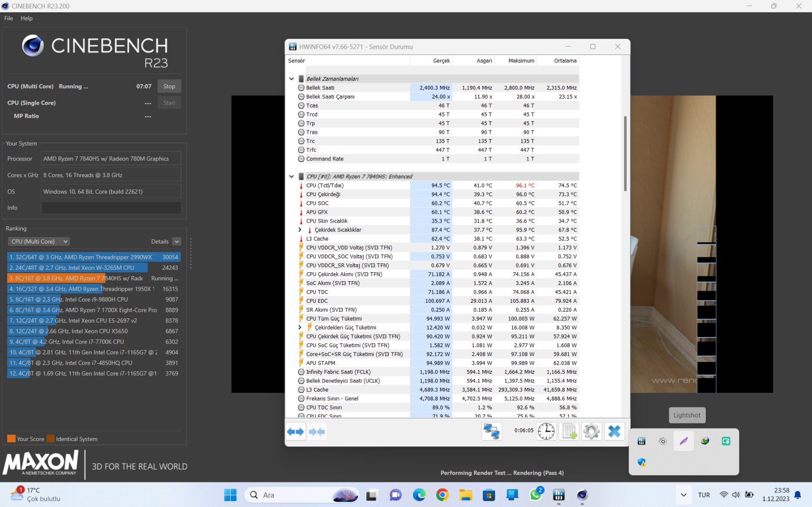Click HWiNFO icon in tray overflow popup

(x=642, y=441)
